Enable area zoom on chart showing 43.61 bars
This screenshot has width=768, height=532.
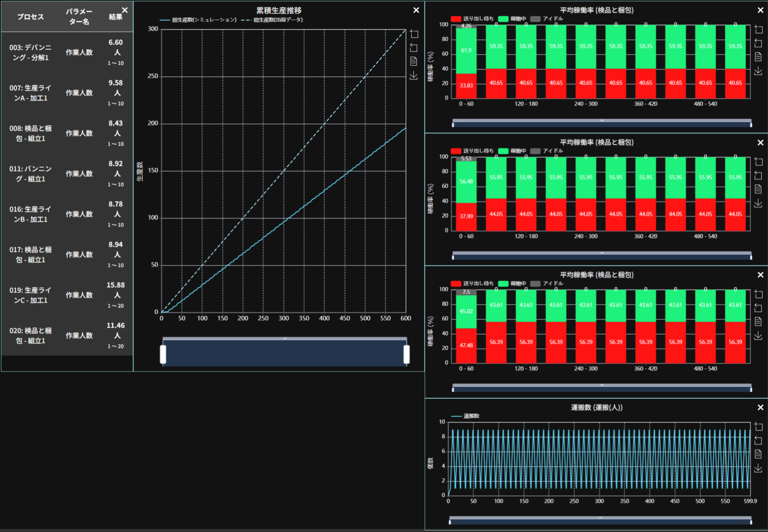click(x=758, y=294)
